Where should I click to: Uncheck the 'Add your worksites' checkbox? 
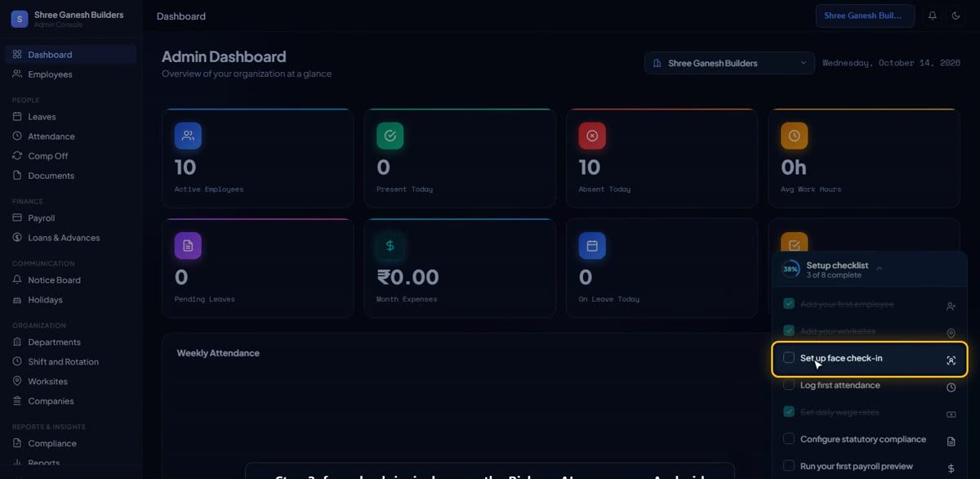(789, 330)
